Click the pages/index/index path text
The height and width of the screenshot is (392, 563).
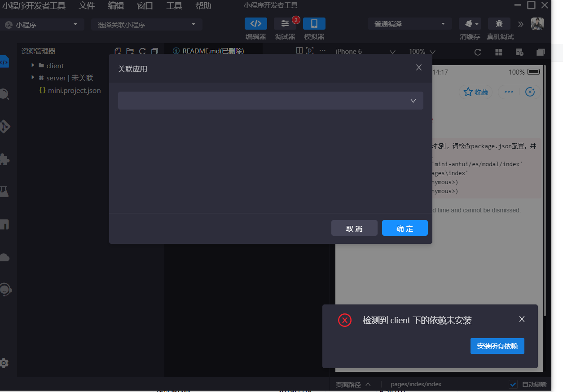(416, 384)
